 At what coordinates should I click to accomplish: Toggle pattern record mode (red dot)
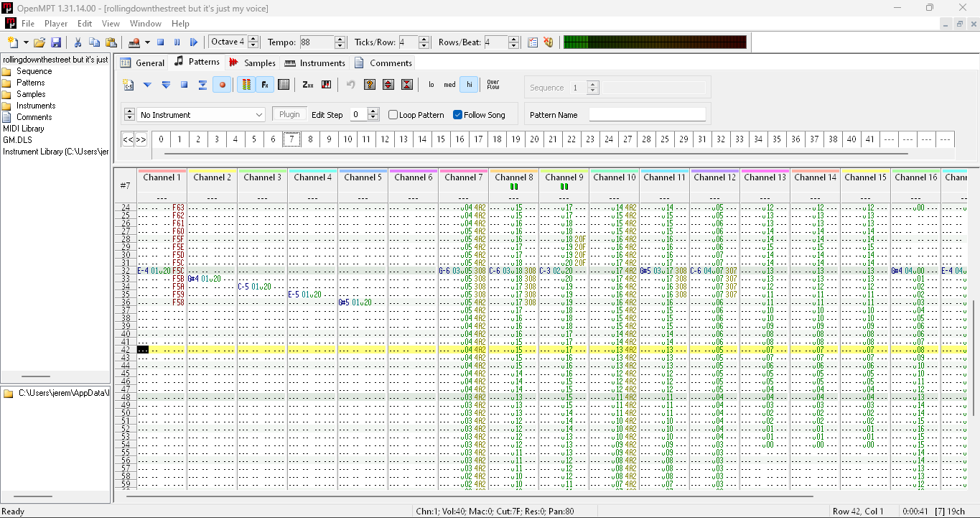point(223,85)
